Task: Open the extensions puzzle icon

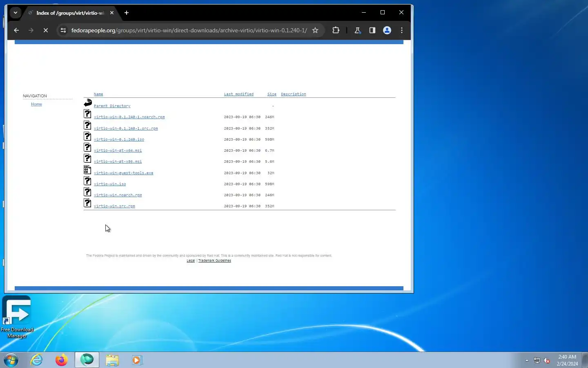Action: pyautogui.click(x=336, y=30)
